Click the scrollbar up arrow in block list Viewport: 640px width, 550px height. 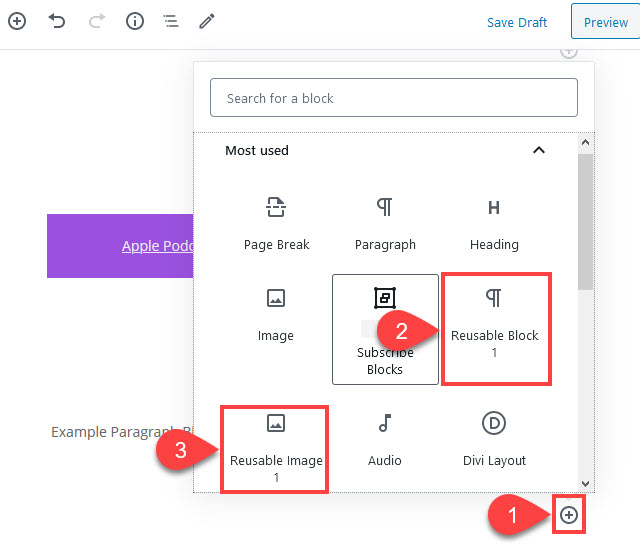585,142
